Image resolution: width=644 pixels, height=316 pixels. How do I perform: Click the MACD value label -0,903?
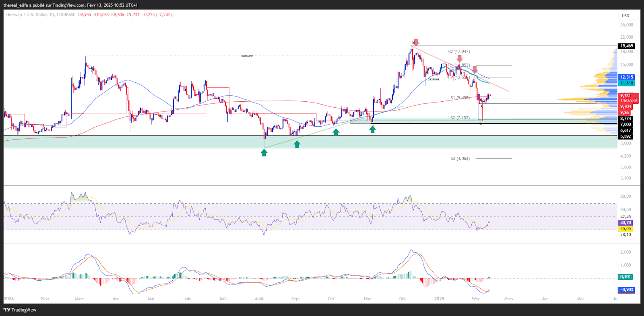(626, 290)
